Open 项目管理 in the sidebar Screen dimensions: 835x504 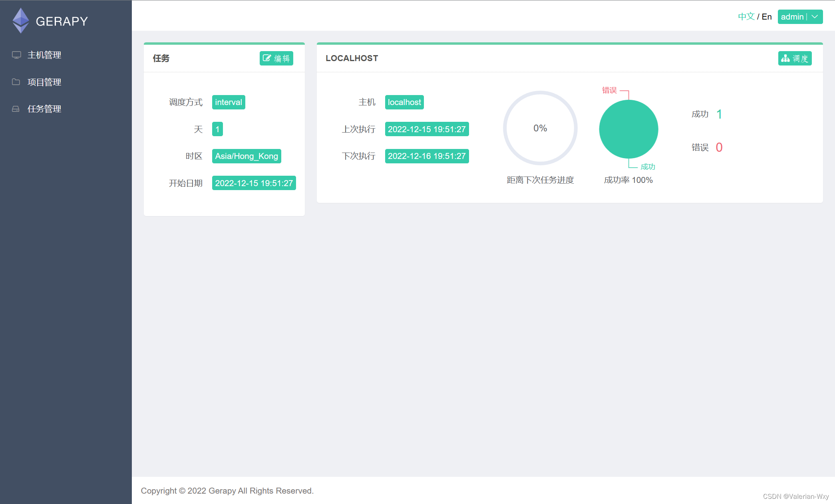44,82
